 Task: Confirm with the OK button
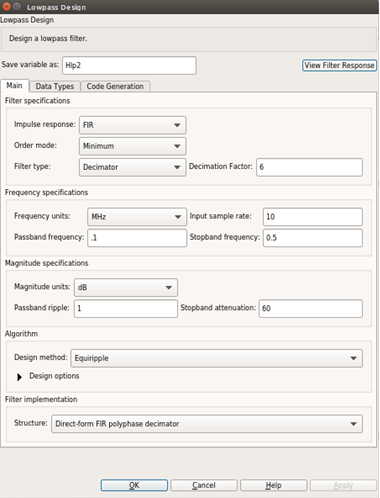pyautogui.click(x=134, y=485)
